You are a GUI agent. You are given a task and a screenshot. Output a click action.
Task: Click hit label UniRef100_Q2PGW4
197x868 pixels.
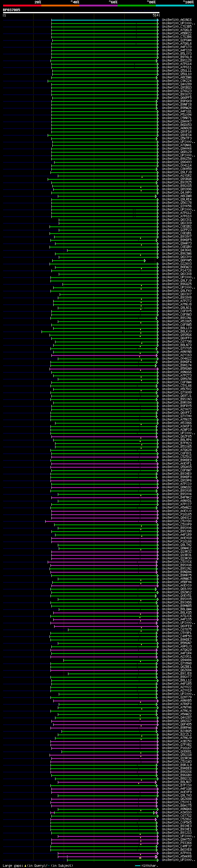pyautogui.click(x=176, y=40)
